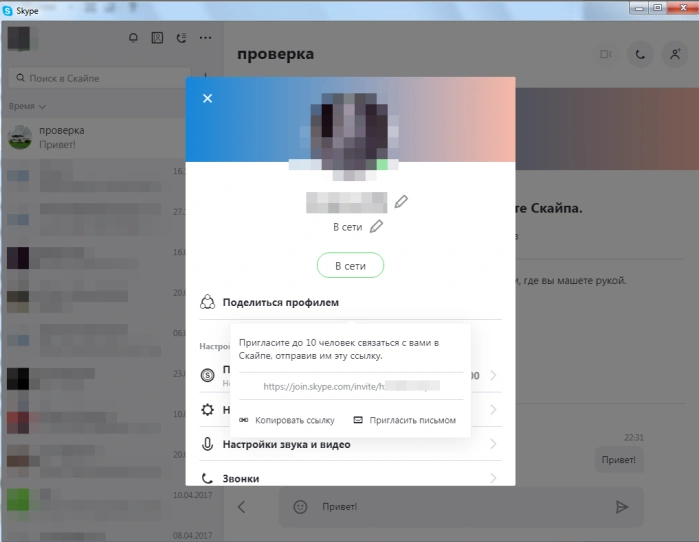Click the Skype credit coin icon

click(207, 375)
